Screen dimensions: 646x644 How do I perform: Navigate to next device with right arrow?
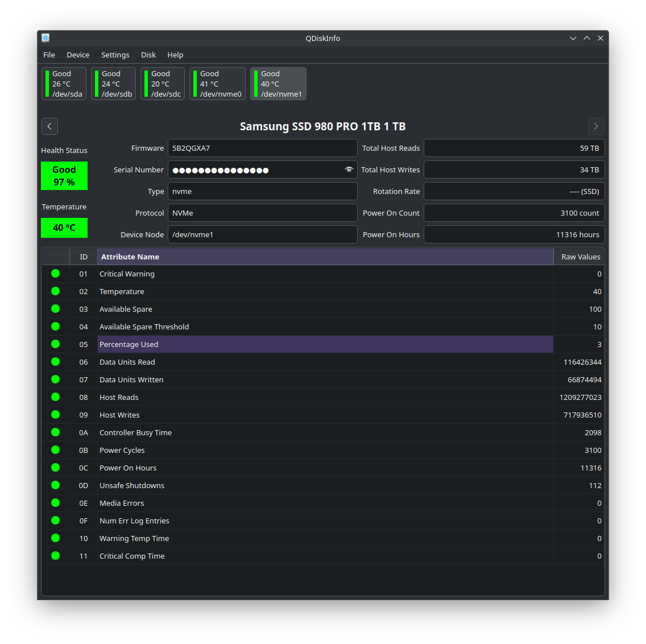(x=596, y=126)
